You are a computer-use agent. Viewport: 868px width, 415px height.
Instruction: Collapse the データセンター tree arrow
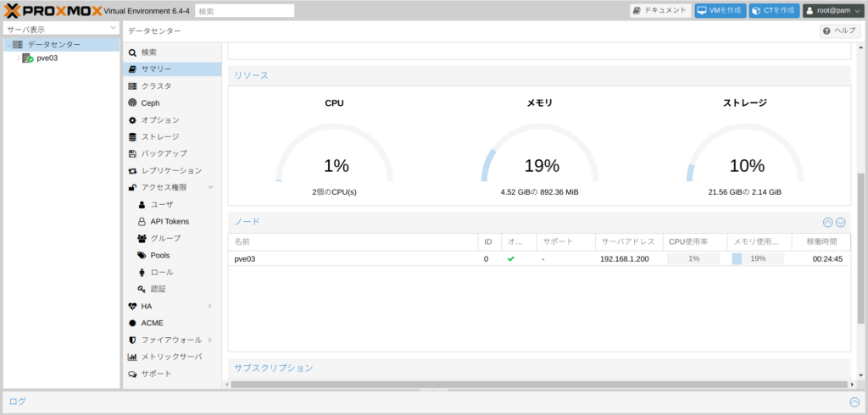[8, 45]
